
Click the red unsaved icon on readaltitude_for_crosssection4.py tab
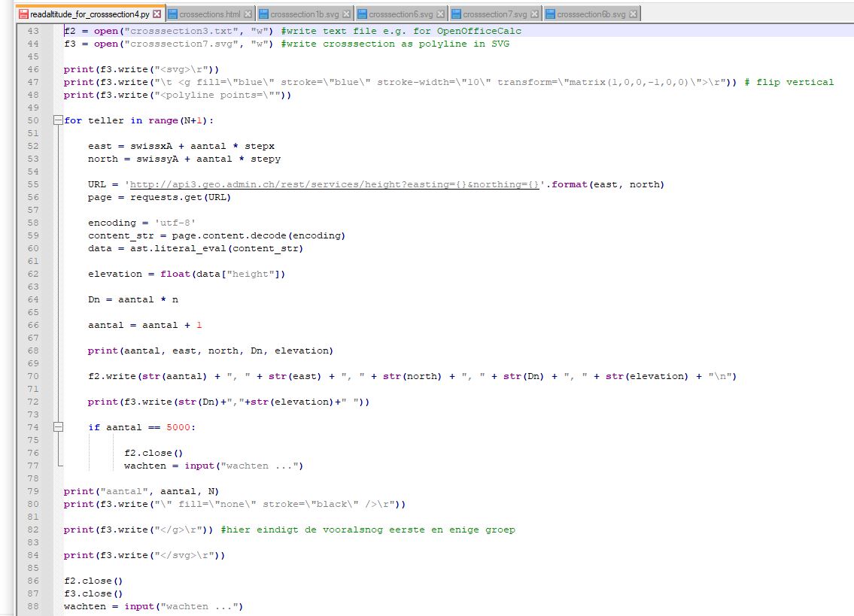click(24, 14)
